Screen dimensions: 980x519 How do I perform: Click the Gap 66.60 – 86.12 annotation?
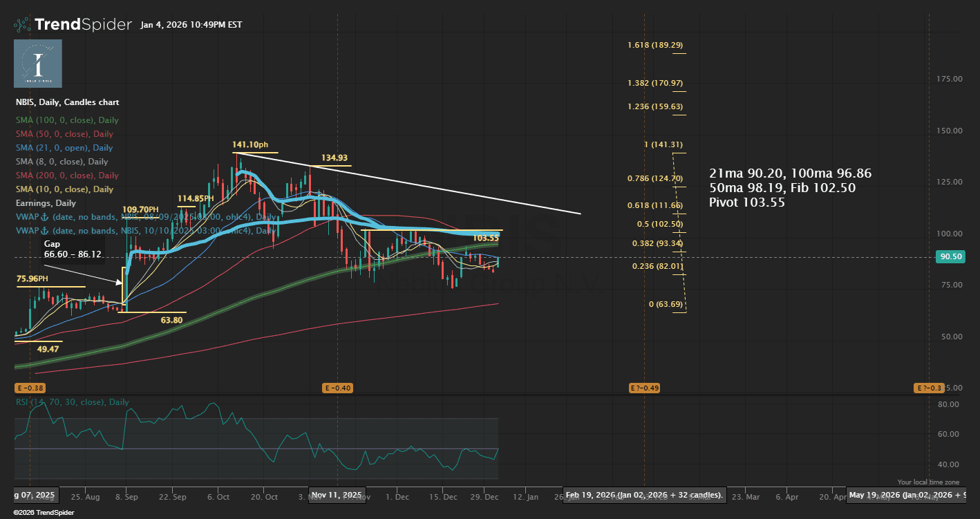tap(73, 249)
